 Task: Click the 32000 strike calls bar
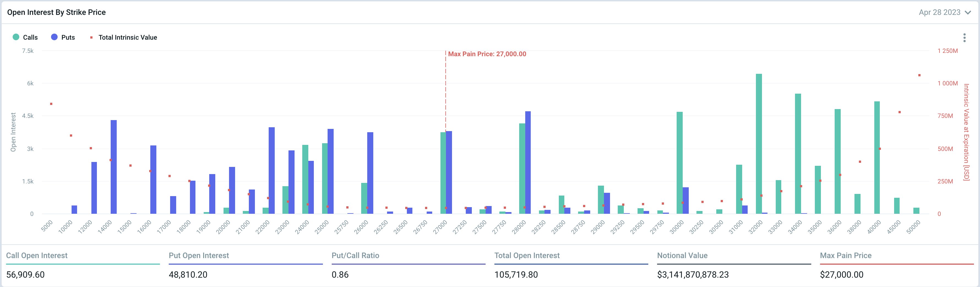click(x=759, y=144)
